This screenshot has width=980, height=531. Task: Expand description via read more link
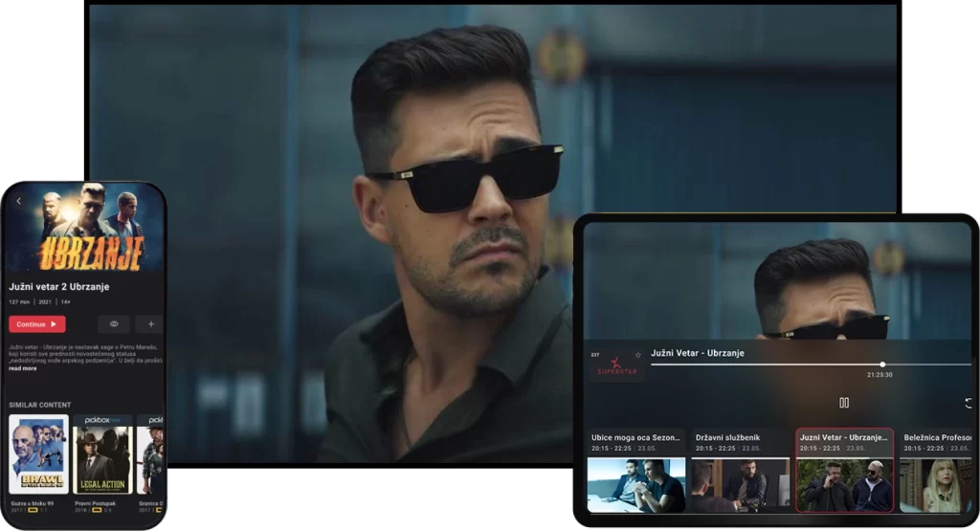[x=23, y=368]
